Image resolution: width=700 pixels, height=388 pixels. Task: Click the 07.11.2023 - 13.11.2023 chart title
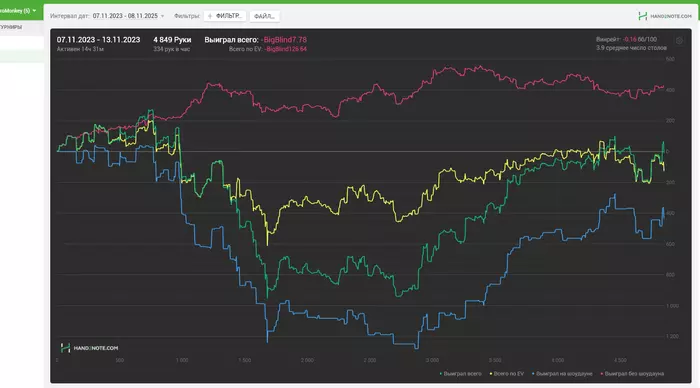[98, 40]
